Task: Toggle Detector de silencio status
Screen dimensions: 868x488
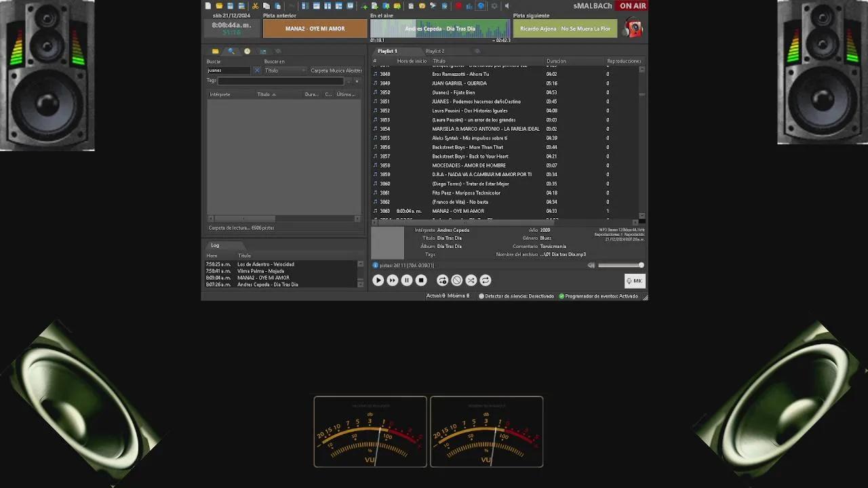Action: point(517,296)
